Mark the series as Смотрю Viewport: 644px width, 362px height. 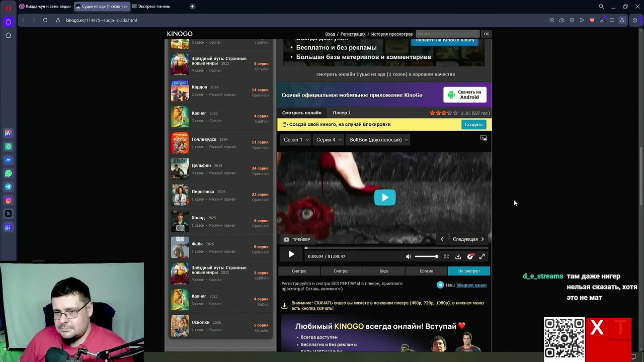(299, 271)
